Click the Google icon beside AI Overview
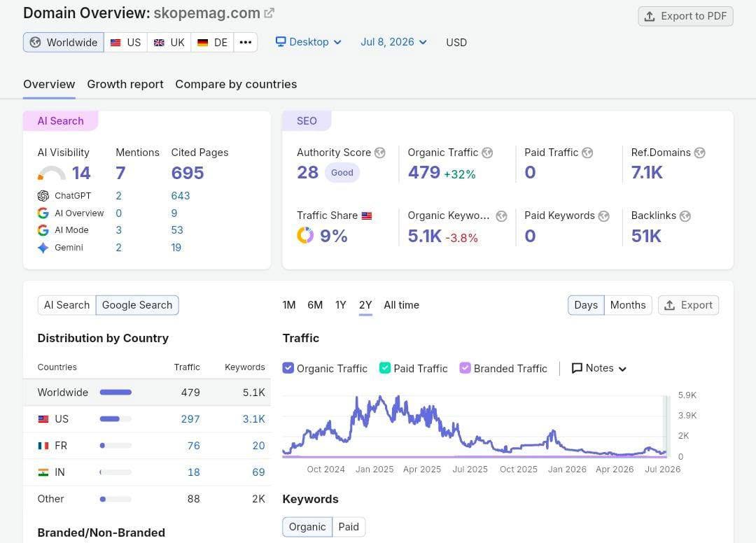Screen dimensions: 756x543 43,213
